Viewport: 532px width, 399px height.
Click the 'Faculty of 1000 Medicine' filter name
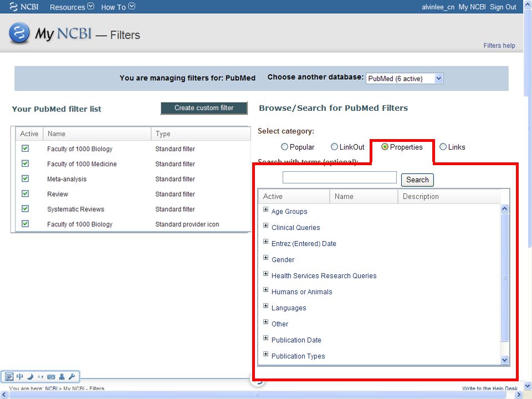[x=82, y=164]
